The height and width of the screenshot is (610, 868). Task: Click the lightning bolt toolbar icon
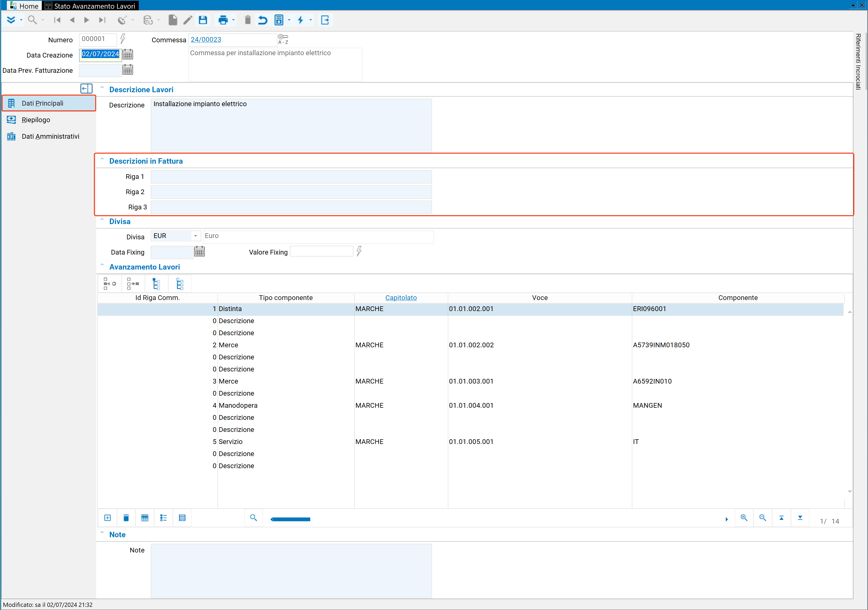[x=300, y=20]
